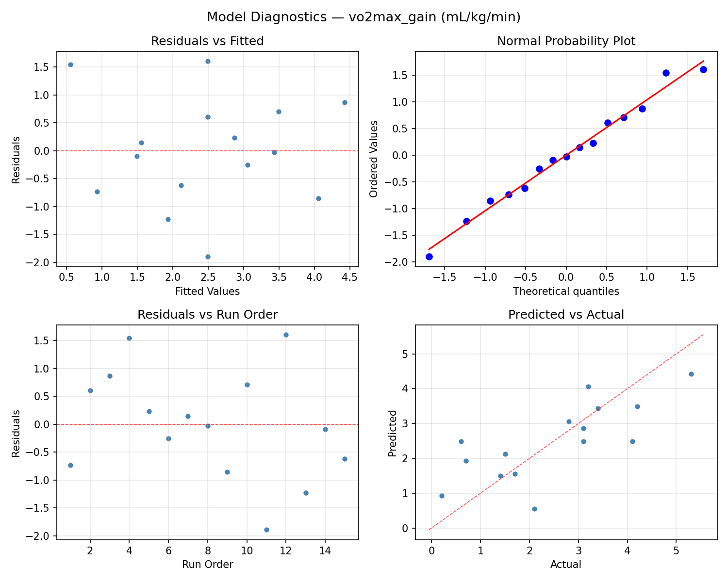Click the figure title Model Diagnostics vo2max_gain
Viewport: 728px width, 582px height.
363,16
